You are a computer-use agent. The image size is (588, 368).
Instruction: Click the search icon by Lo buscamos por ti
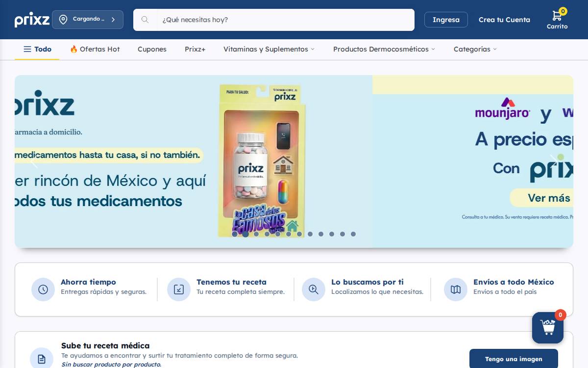314,289
